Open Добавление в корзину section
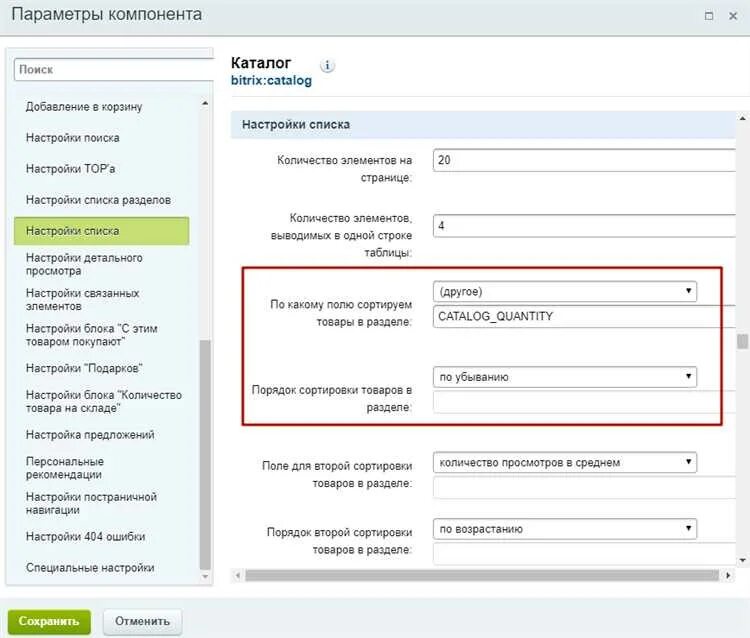Viewport: 750px width, 638px height. [x=84, y=107]
